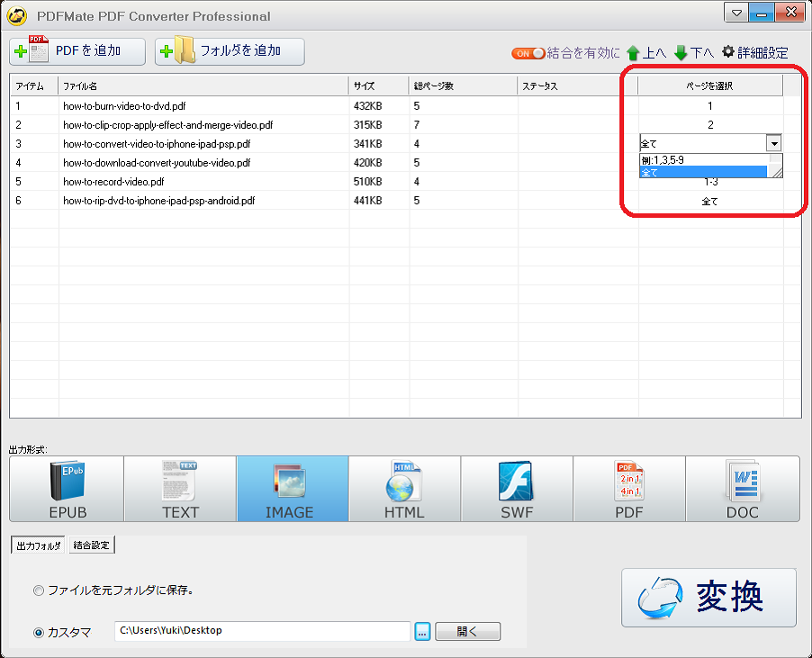Sort by the アイテム column header
The height and width of the screenshot is (658, 812).
[x=34, y=86]
